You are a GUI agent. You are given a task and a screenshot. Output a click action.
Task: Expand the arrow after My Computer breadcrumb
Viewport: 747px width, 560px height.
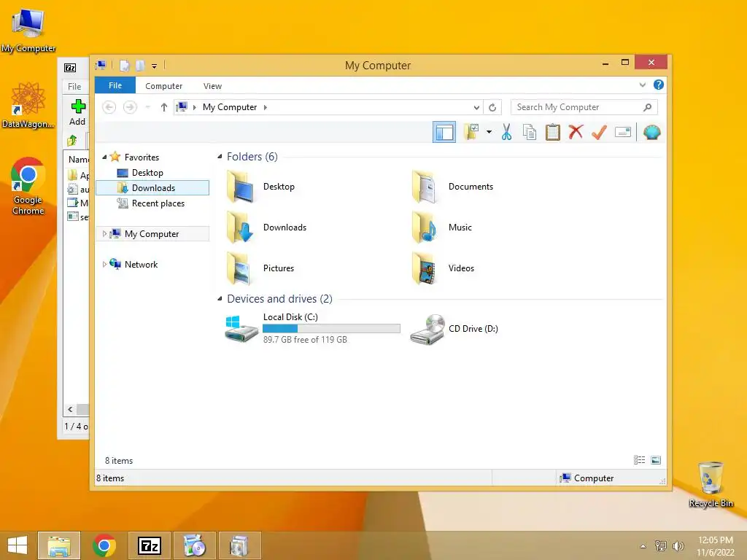[266, 107]
